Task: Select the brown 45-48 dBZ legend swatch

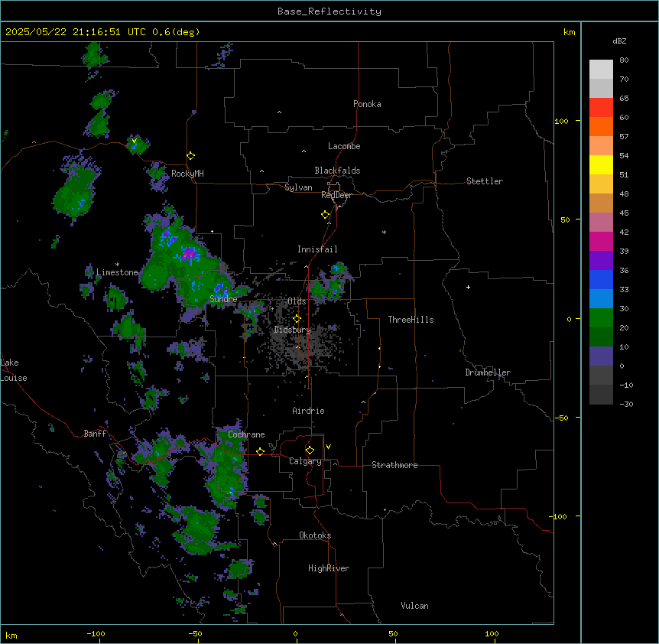Action: [x=601, y=203]
